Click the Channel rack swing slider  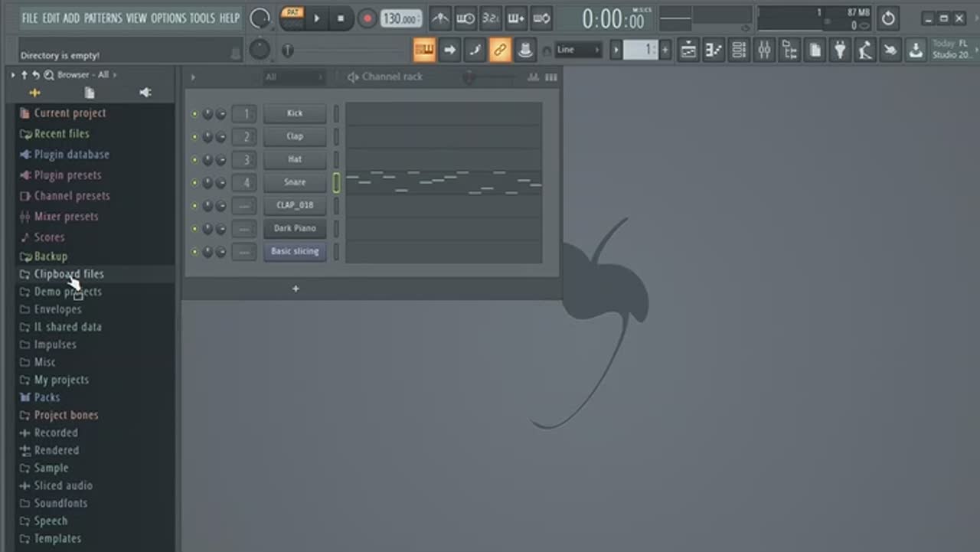point(469,77)
